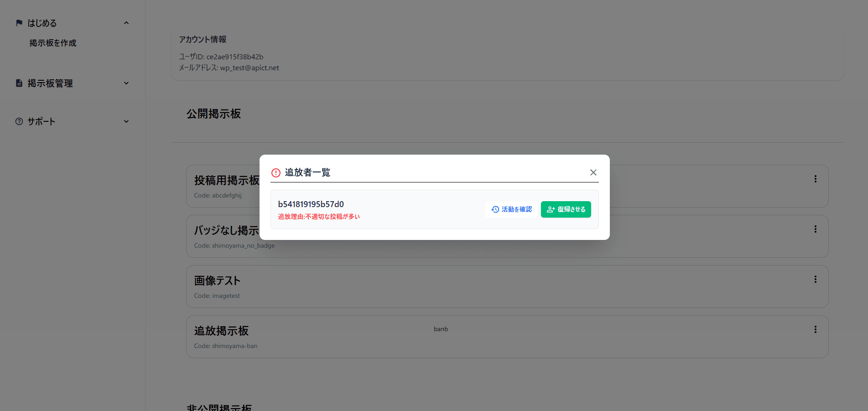The height and width of the screenshot is (411, 868).
Task: Select the 掲示板管理 sidebar menu label
Action: (x=50, y=83)
